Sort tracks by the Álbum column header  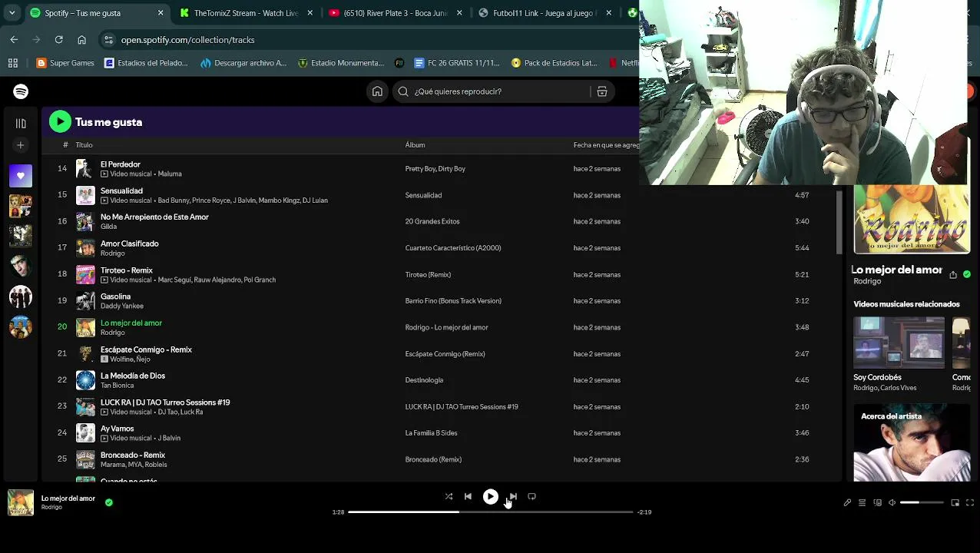[415, 145]
